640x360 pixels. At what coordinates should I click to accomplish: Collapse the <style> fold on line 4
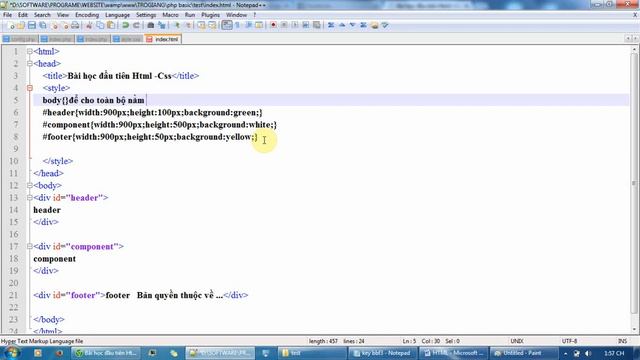click(x=30, y=88)
